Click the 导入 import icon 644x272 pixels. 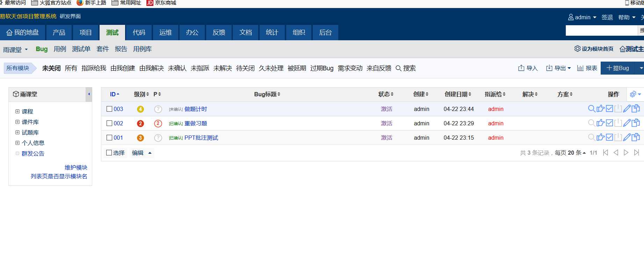(x=521, y=68)
